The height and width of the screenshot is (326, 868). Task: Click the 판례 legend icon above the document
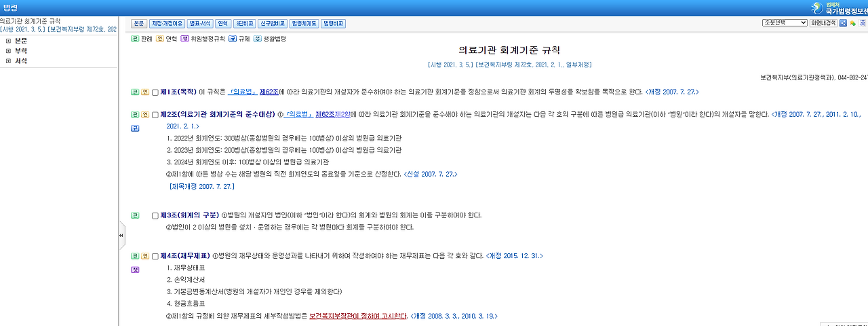click(x=135, y=39)
